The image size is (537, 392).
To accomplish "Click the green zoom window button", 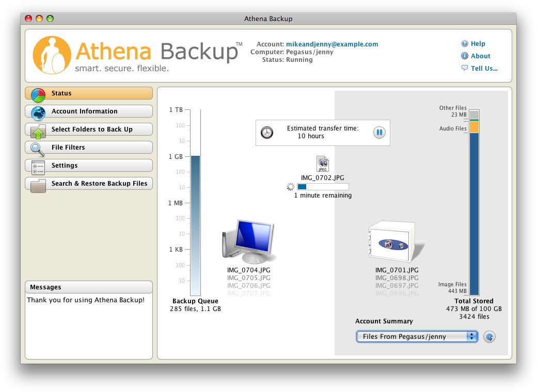I will [x=50, y=19].
